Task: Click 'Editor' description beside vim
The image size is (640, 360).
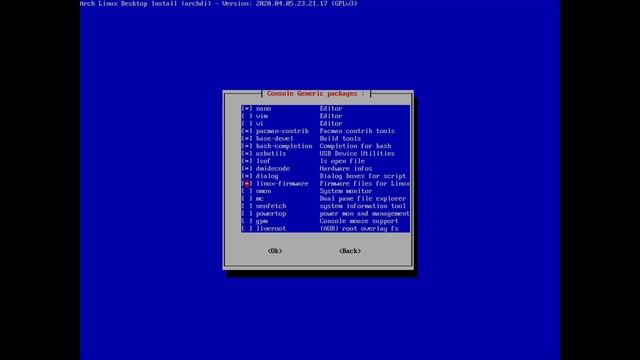Action: tap(331, 116)
